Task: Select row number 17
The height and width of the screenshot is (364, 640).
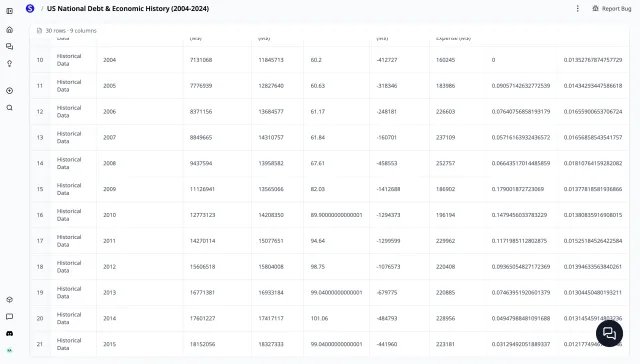Action: [x=40, y=241]
